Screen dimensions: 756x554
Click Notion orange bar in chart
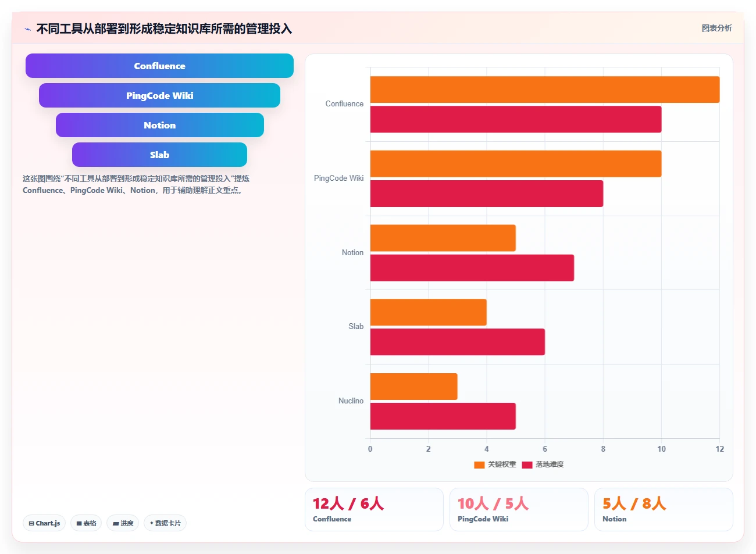(x=443, y=238)
